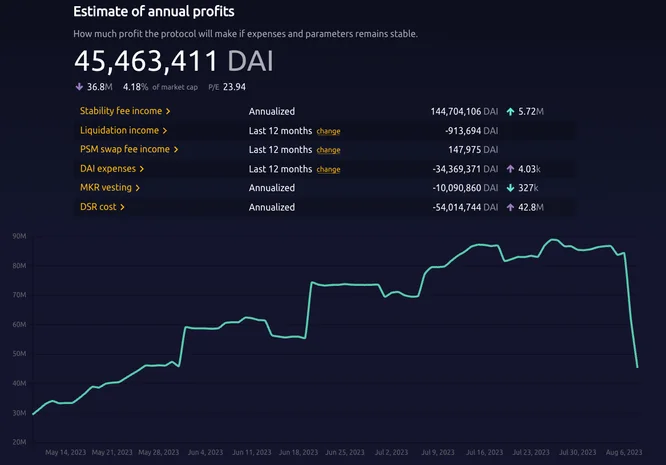The width and height of the screenshot is (666, 465).
Task: Open the Stability fee income link
Action: coord(125,111)
